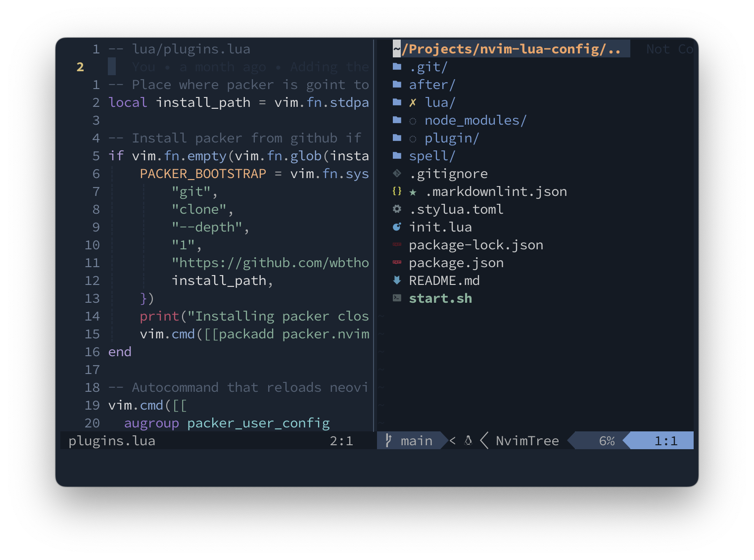Click the Install packer from github comment
Image resolution: width=754 pixels, height=560 pixels.
[235, 138]
